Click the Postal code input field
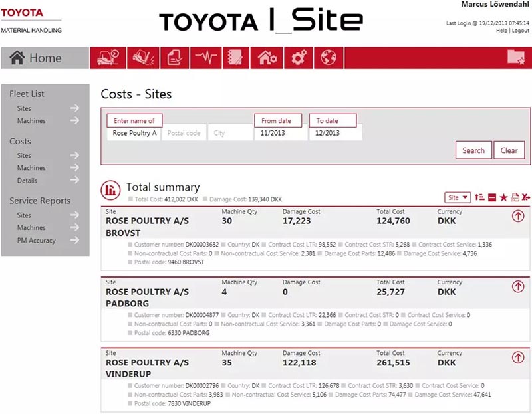The height and width of the screenshot is (414, 532). point(184,133)
